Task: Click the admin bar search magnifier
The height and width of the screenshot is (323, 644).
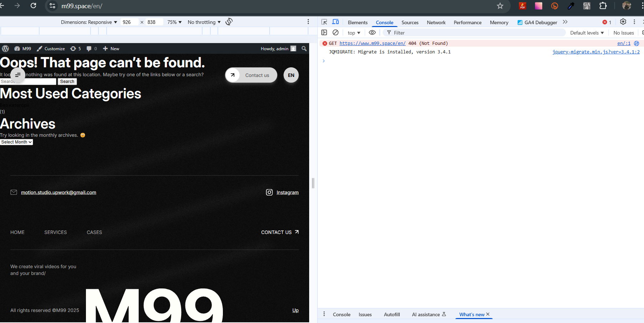Action: (x=304, y=48)
